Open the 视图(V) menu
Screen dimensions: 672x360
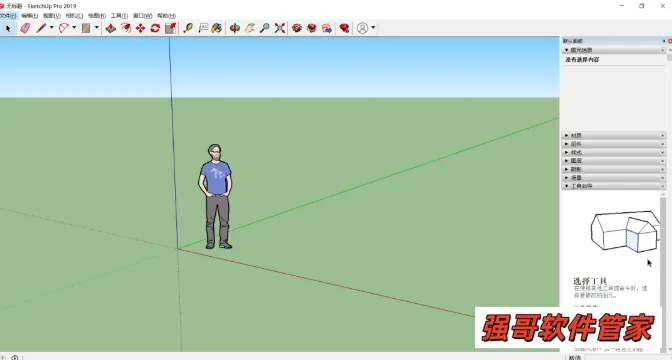tap(51, 15)
